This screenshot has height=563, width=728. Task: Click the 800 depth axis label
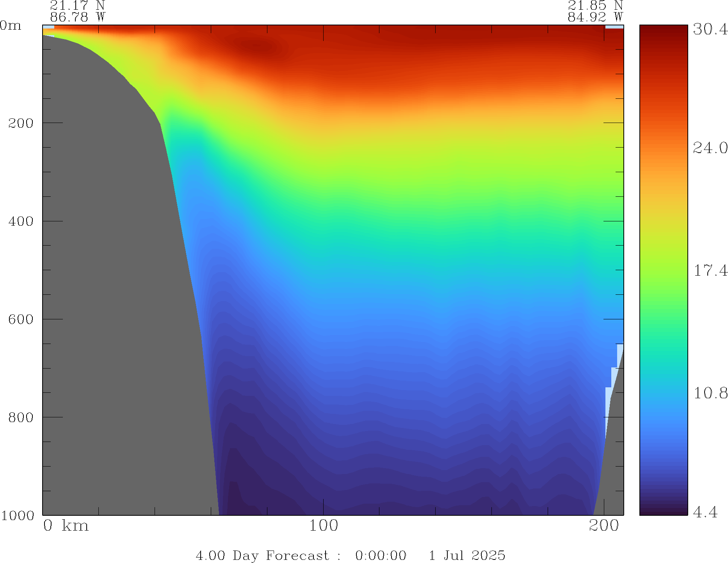click(x=21, y=417)
